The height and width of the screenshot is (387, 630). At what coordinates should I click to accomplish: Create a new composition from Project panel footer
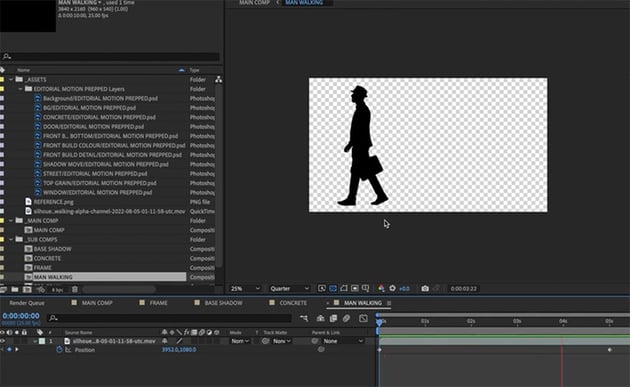[x=27, y=289]
